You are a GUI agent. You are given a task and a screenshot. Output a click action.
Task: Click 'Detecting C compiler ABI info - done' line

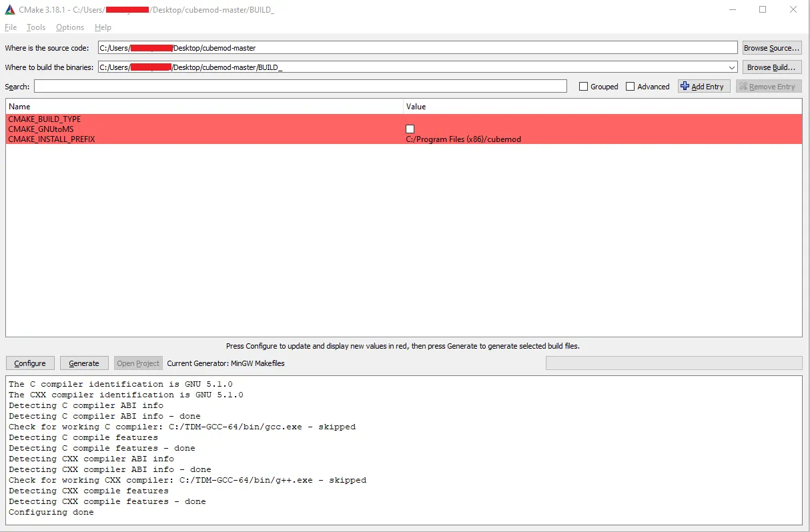click(105, 416)
